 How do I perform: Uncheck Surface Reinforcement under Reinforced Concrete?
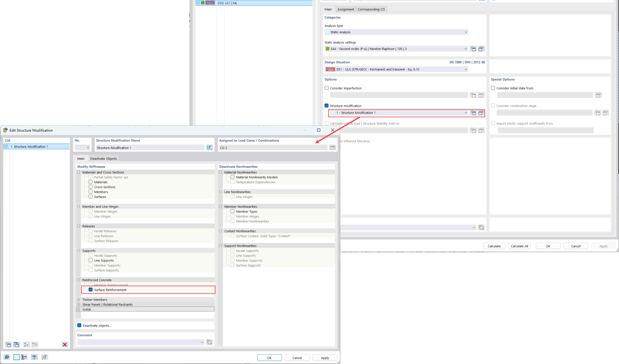(90, 290)
